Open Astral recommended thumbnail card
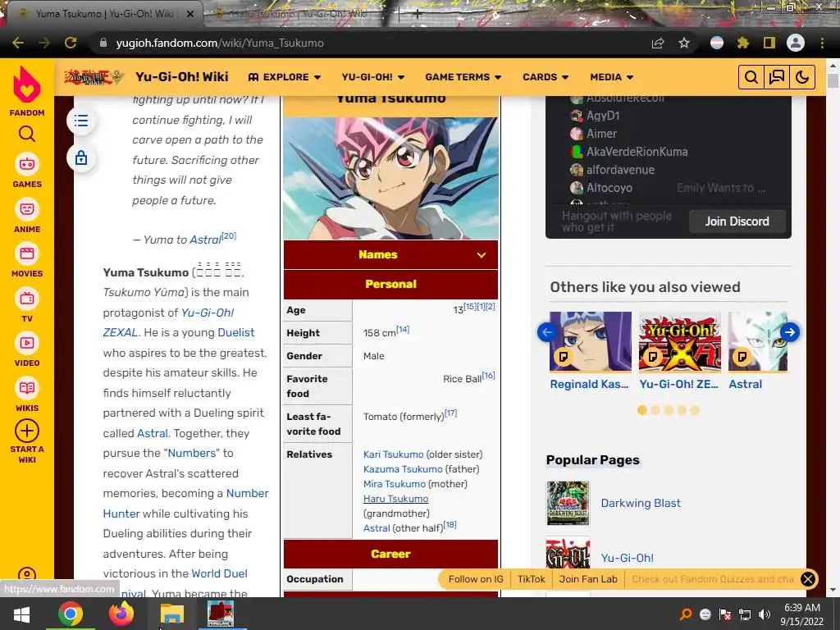840x630 pixels. click(x=757, y=342)
